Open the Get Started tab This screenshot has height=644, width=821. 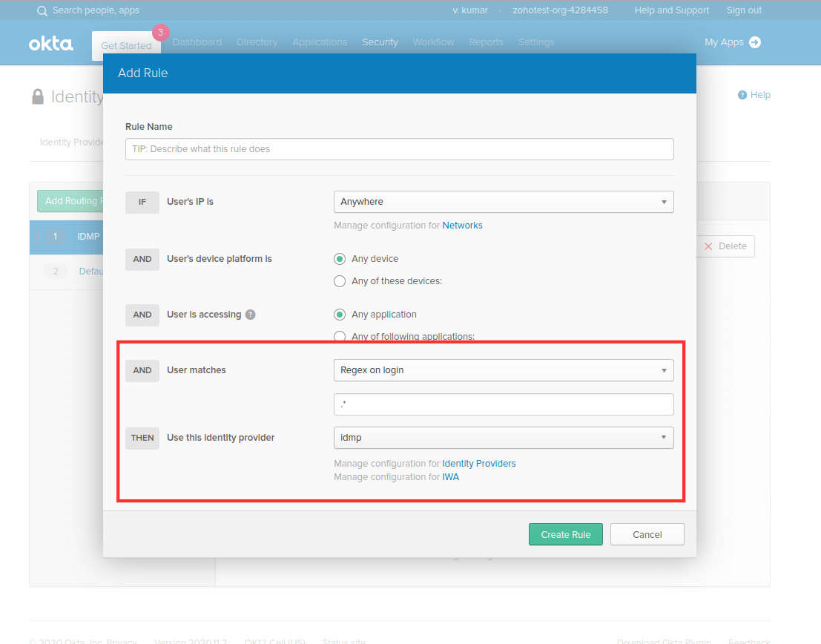tap(126, 45)
